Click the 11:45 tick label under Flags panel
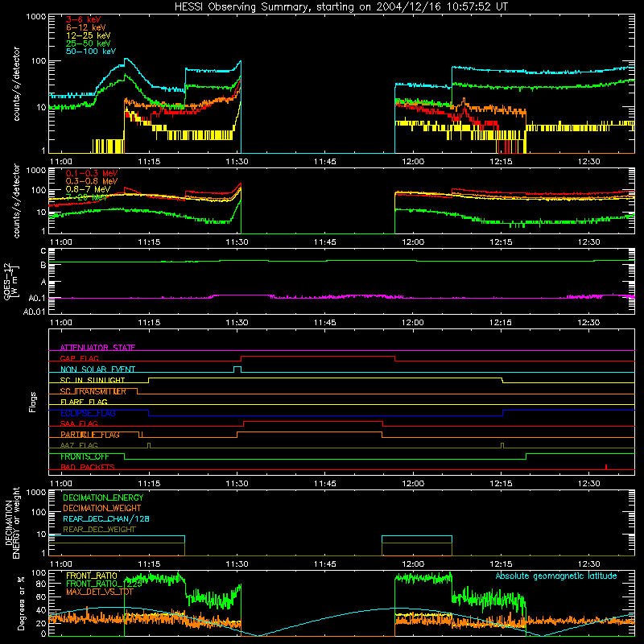 [x=325, y=484]
